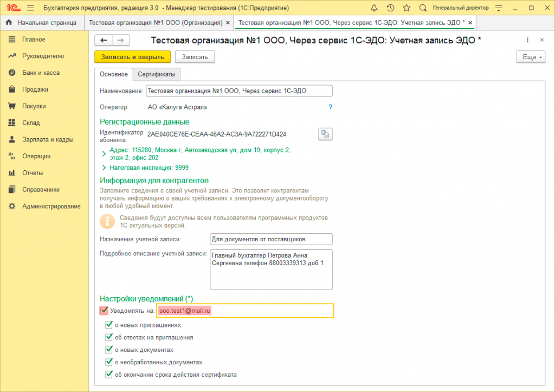
Task: Close the Учетная запись ЭДО tab
Action: 470,23
